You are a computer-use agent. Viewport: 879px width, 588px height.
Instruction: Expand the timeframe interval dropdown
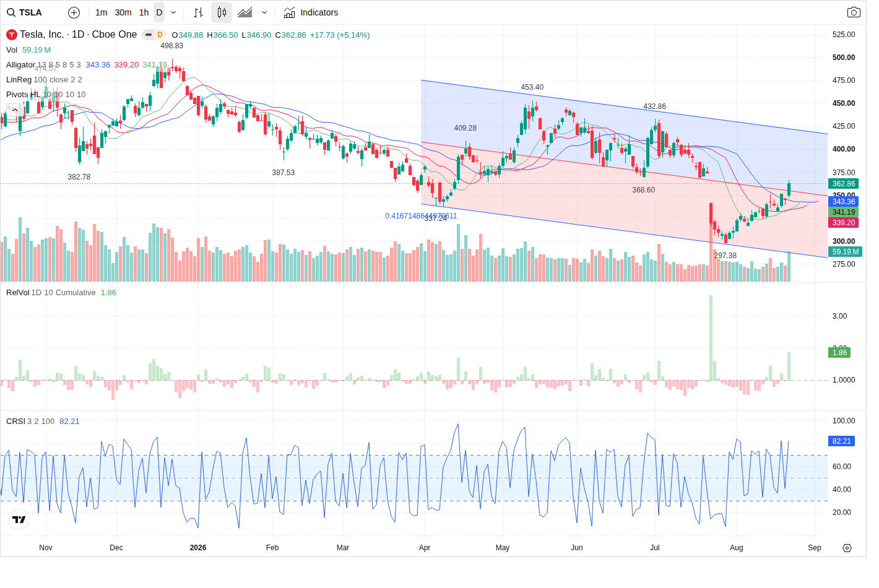pyautogui.click(x=173, y=12)
